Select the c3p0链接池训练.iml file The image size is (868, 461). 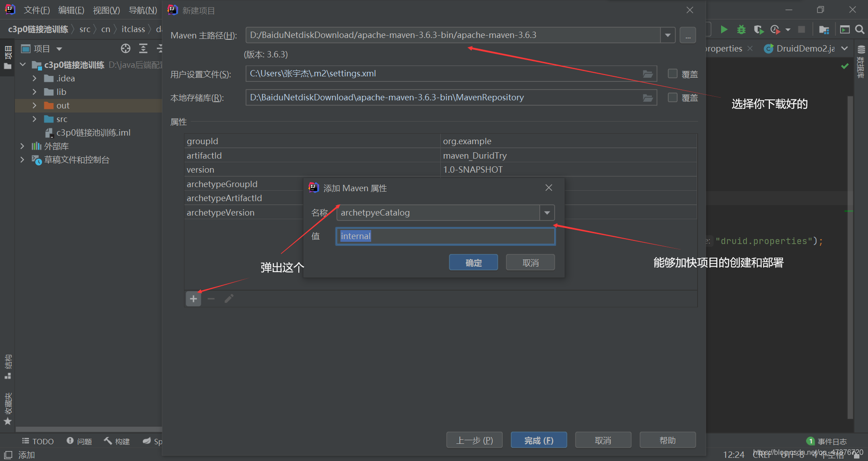coord(88,132)
